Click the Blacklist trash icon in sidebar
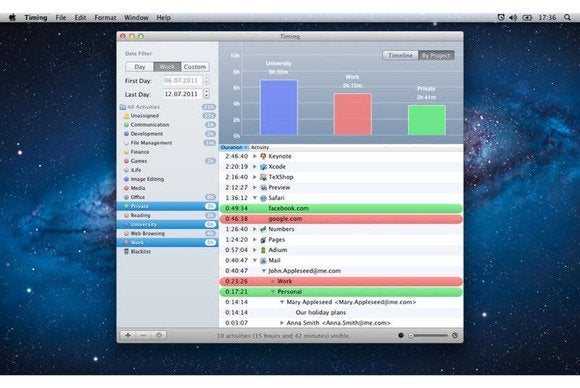 [126, 252]
